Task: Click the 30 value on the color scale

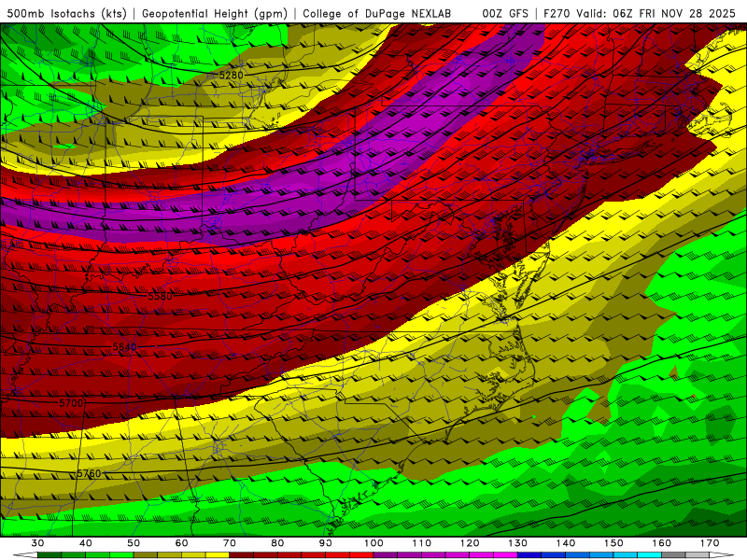Action: [x=37, y=543]
